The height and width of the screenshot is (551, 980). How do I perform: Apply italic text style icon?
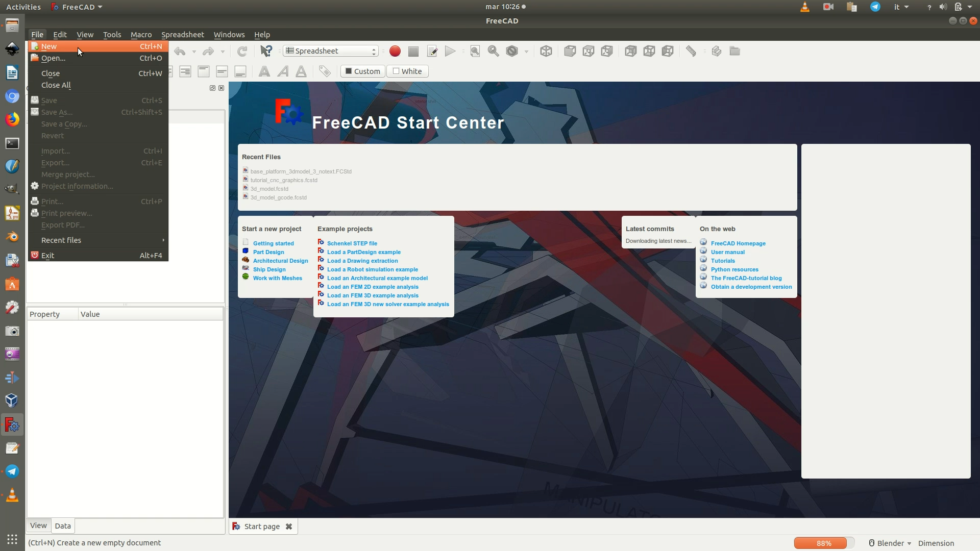point(283,71)
